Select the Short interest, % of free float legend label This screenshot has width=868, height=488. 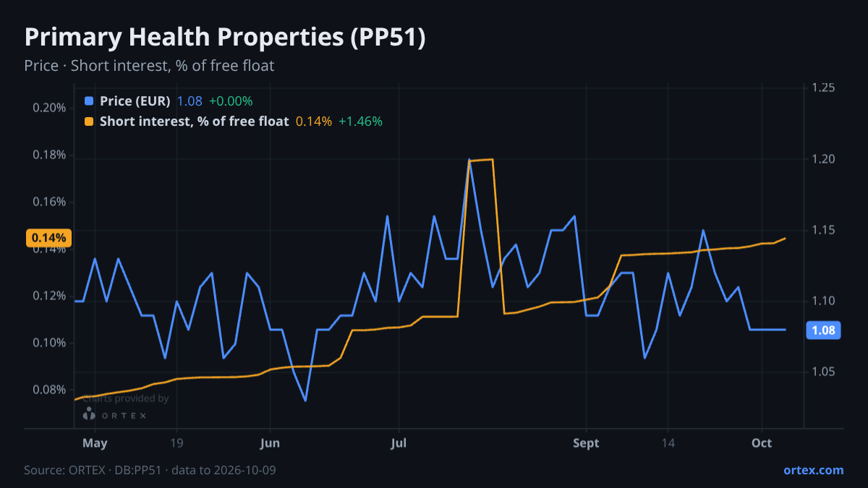195,121
